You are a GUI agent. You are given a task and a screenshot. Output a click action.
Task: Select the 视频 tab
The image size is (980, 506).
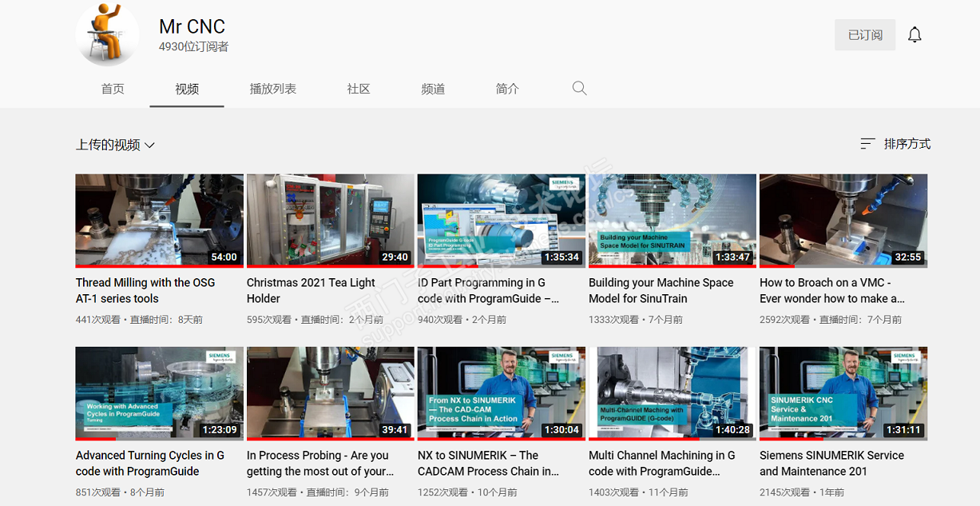coord(187,89)
